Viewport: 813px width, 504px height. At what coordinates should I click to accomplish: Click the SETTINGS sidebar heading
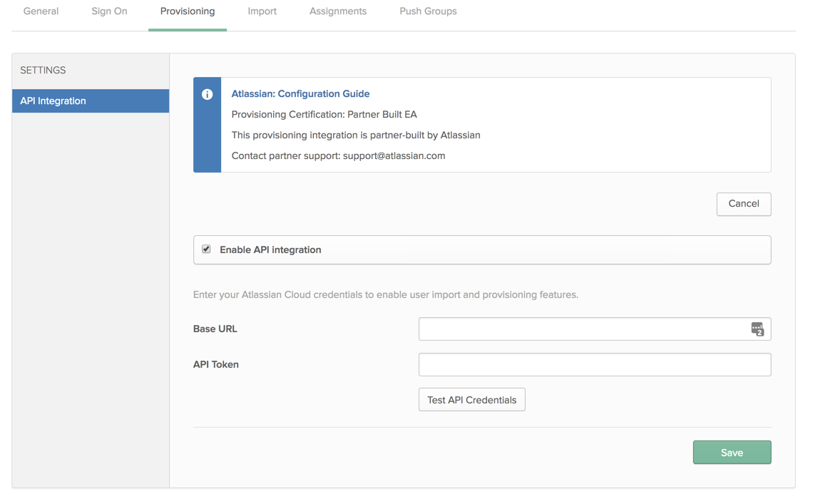43,70
